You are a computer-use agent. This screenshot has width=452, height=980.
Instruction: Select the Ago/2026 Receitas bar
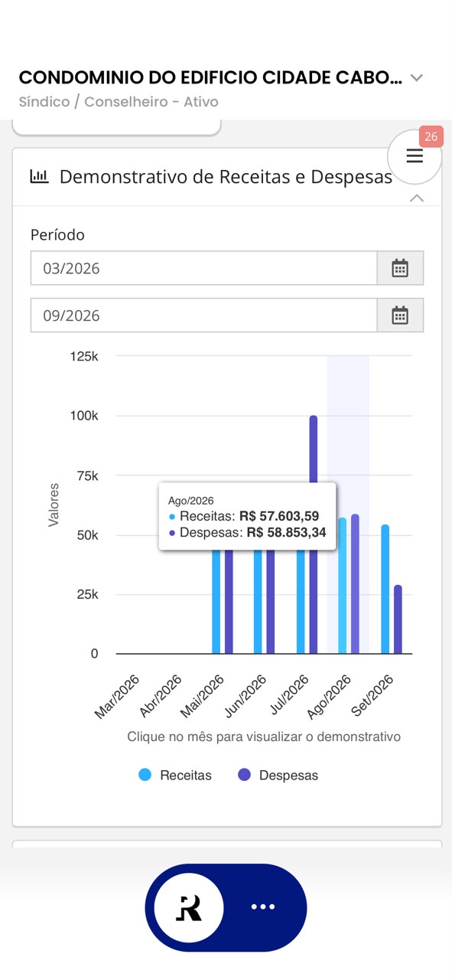(343, 586)
